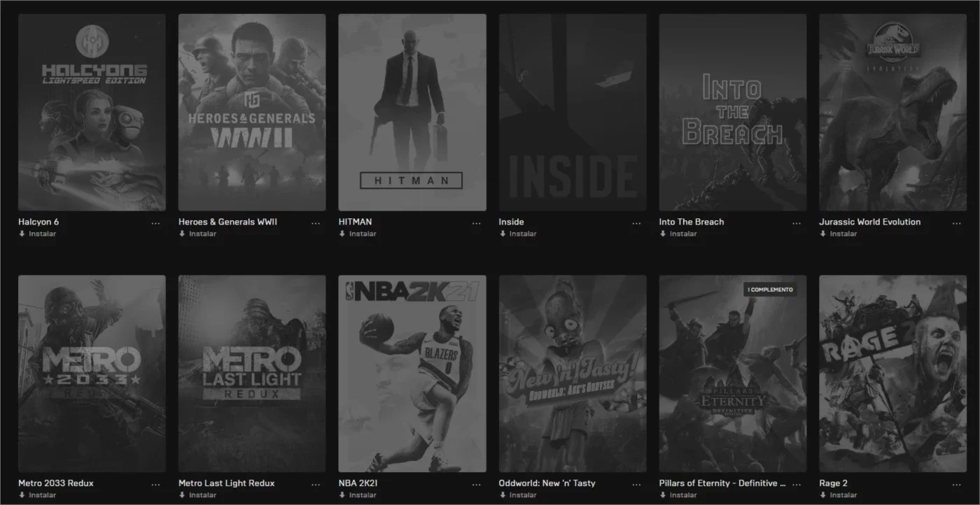Open the Rage 2 cover artwork
Viewport: 980px width, 505px height.
(893, 374)
